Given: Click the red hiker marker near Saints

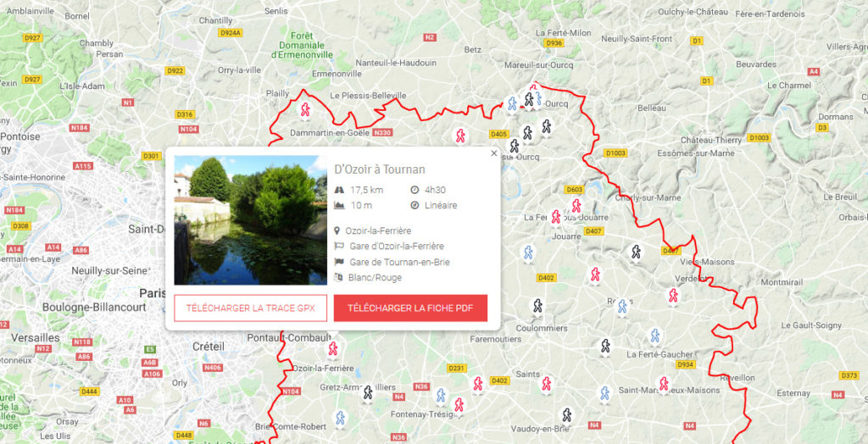Looking at the screenshot, I should pos(547,384).
